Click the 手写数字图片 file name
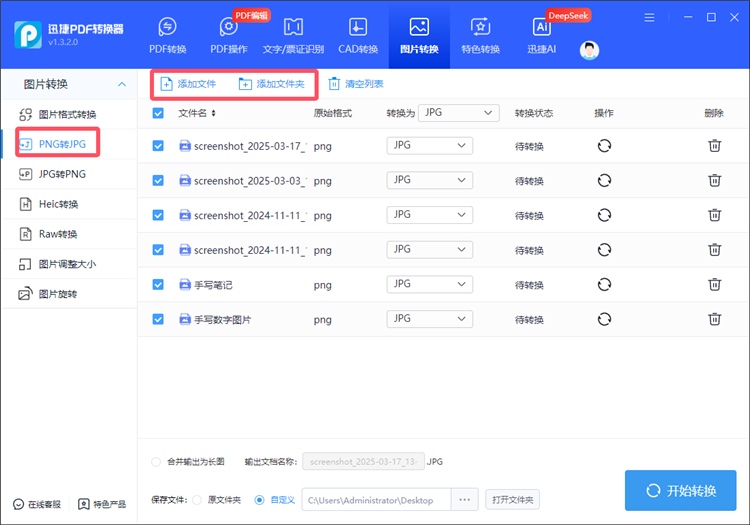Image resolution: width=750 pixels, height=525 pixels. (222, 319)
